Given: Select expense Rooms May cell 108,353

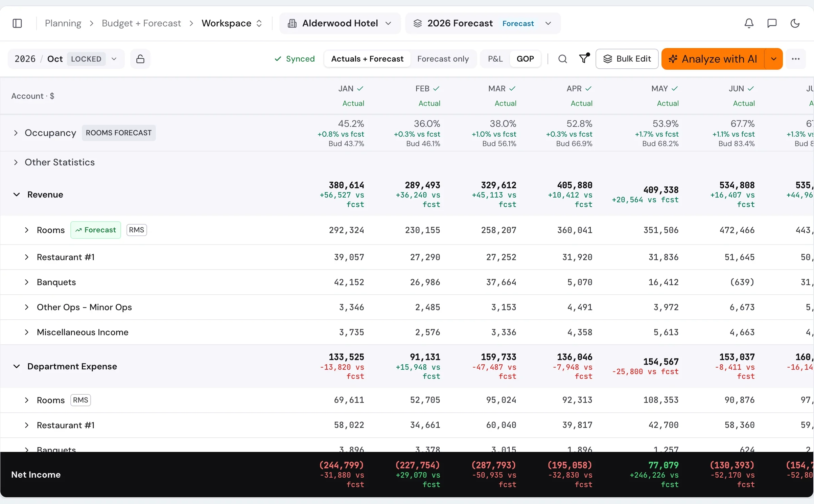Looking at the screenshot, I should click(x=661, y=400).
